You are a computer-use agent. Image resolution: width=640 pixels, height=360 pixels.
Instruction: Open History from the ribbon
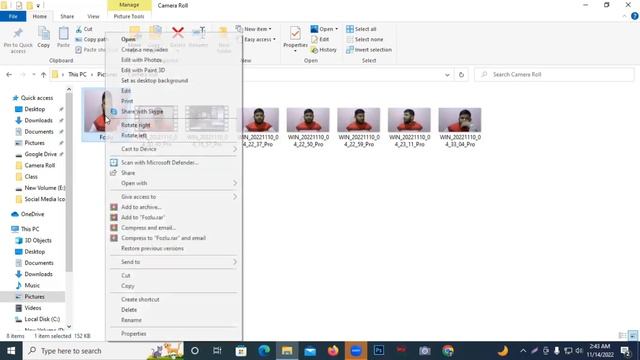(x=324, y=49)
